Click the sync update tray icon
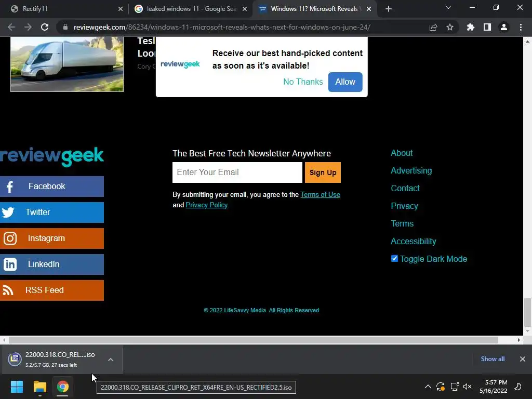532x399 pixels. [441, 387]
